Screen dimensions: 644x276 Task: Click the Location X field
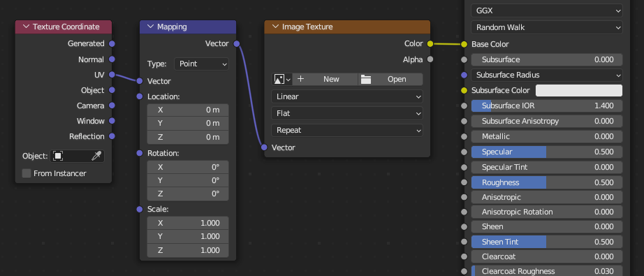pyautogui.click(x=188, y=110)
